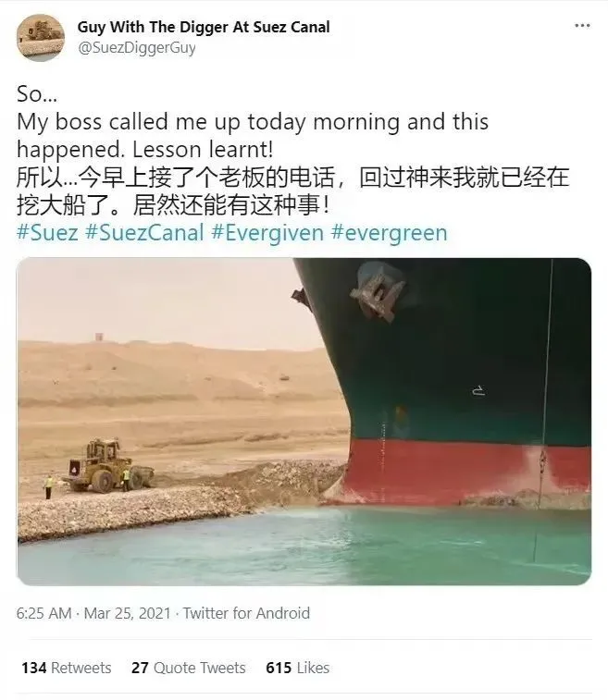Click the profile avatar picture

pos(41,38)
